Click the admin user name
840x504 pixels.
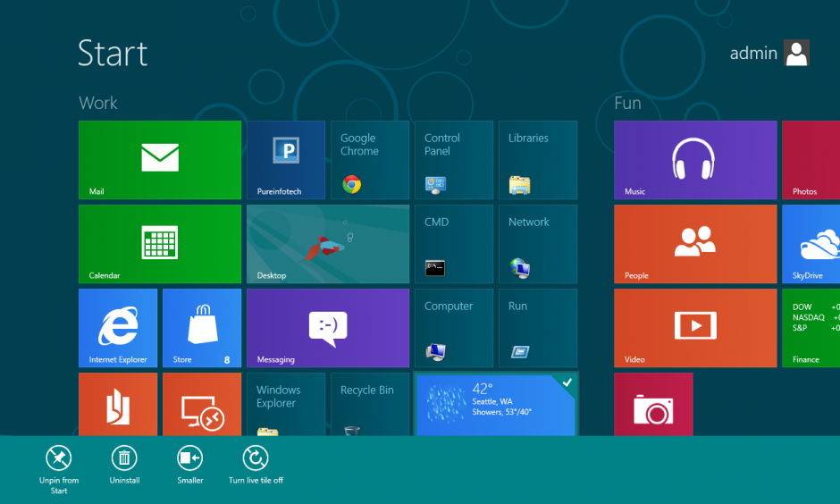753,53
